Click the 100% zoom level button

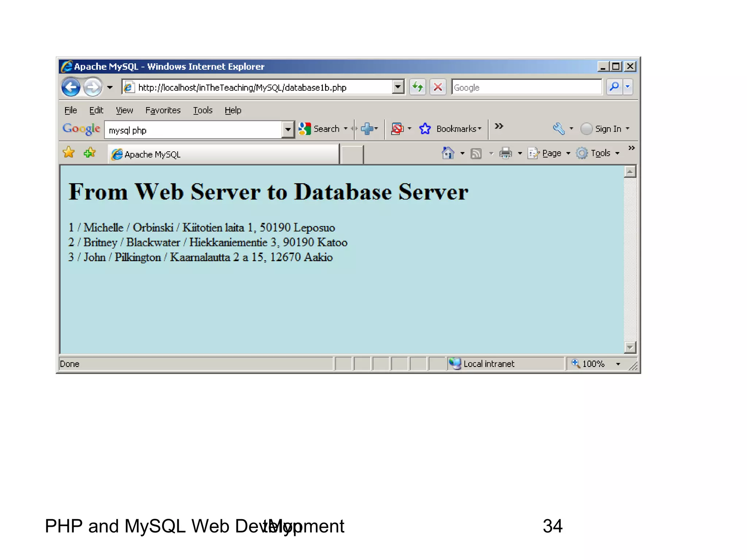point(588,363)
